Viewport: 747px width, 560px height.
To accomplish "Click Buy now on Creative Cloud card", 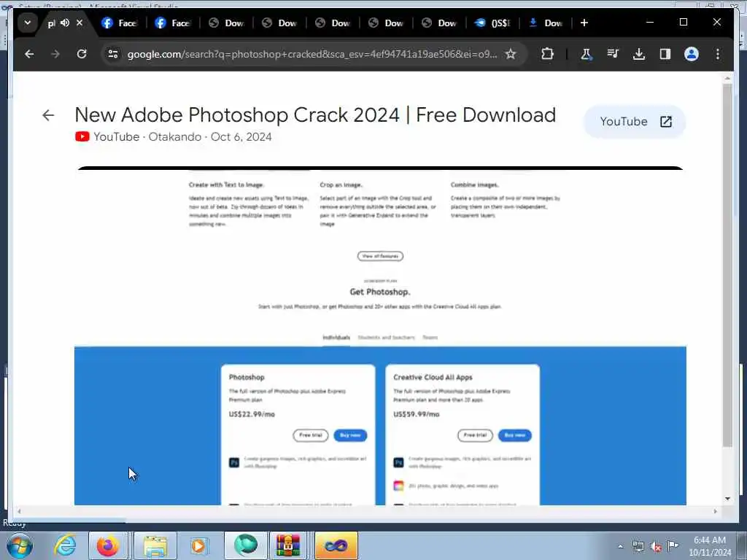I will click(x=514, y=435).
